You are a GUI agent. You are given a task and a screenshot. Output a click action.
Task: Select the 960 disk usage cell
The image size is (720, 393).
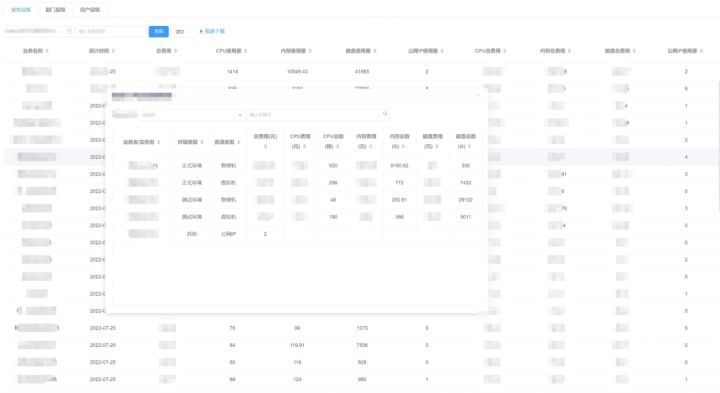click(362, 379)
